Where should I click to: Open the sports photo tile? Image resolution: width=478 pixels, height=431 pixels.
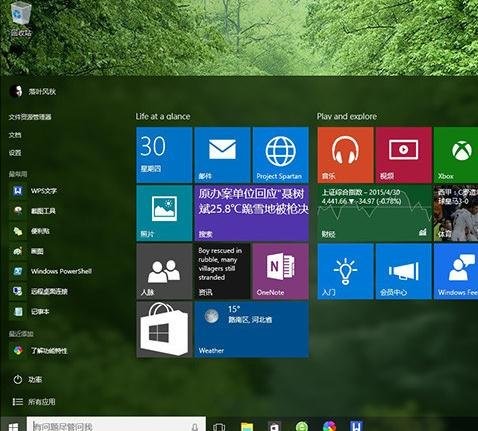point(456,213)
